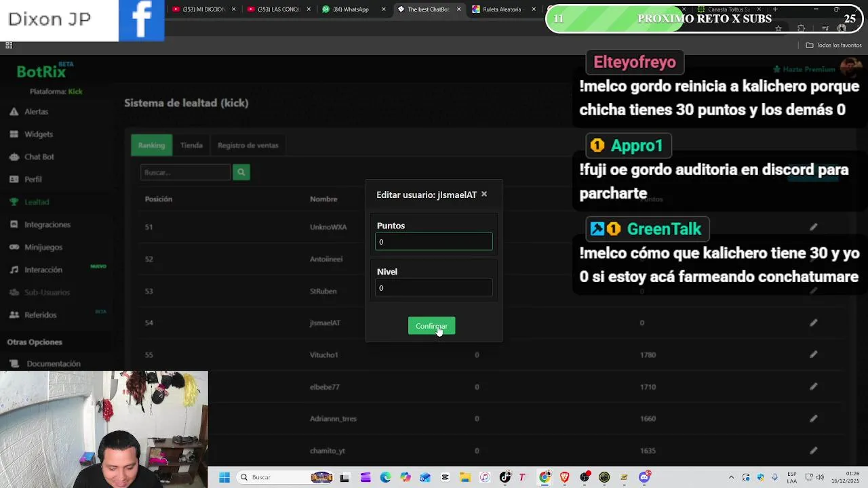This screenshot has width=868, height=488.
Task: Edit user jIsmaelAT with pencil icon
Action: [814, 323]
